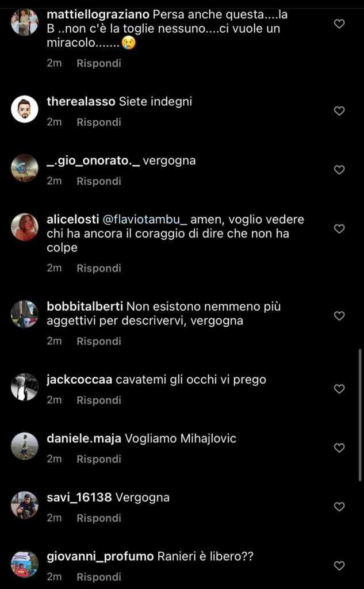Screen dimensions: 364x589
Task: Click Rispondi under alicelosti's comment
Action: pyautogui.click(x=99, y=268)
